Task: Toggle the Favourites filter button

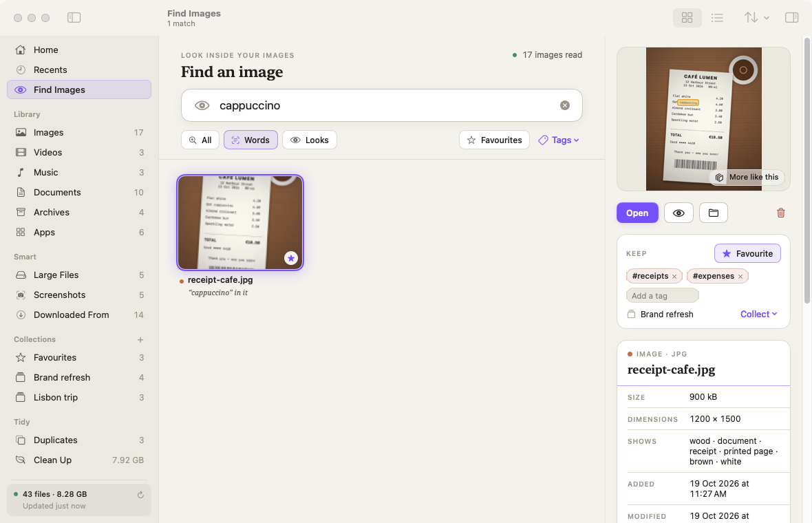Action: coord(495,140)
